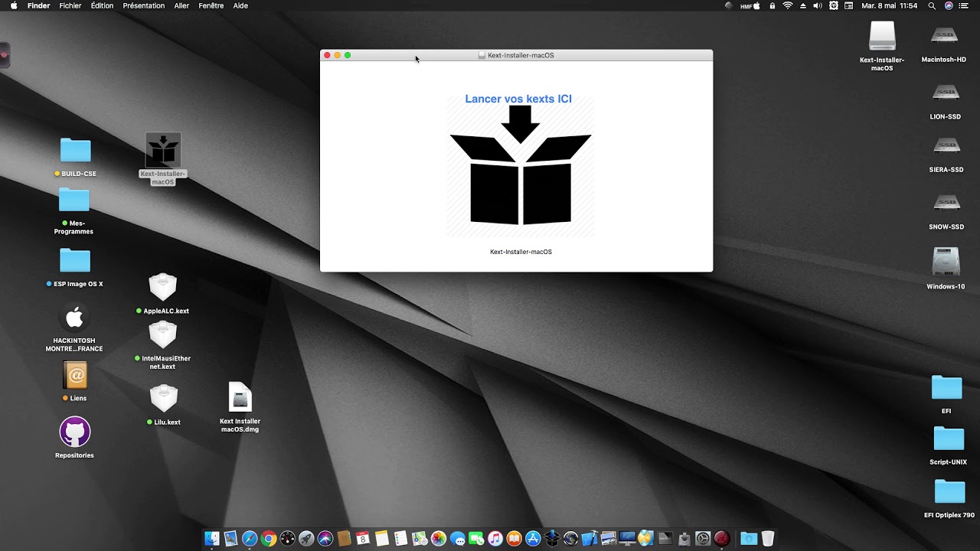The width and height of the screenshot is (980, 551).
Task: Click the volume icon in menu bar
Action: [818, 5]
